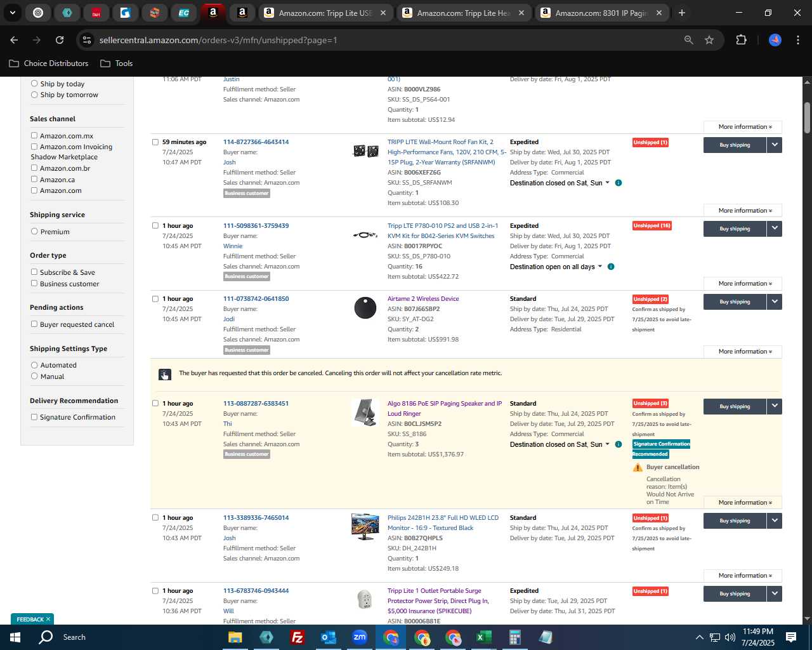Open the browser zoom magnifier icon
812x650 pixels.
click(688, 40)
